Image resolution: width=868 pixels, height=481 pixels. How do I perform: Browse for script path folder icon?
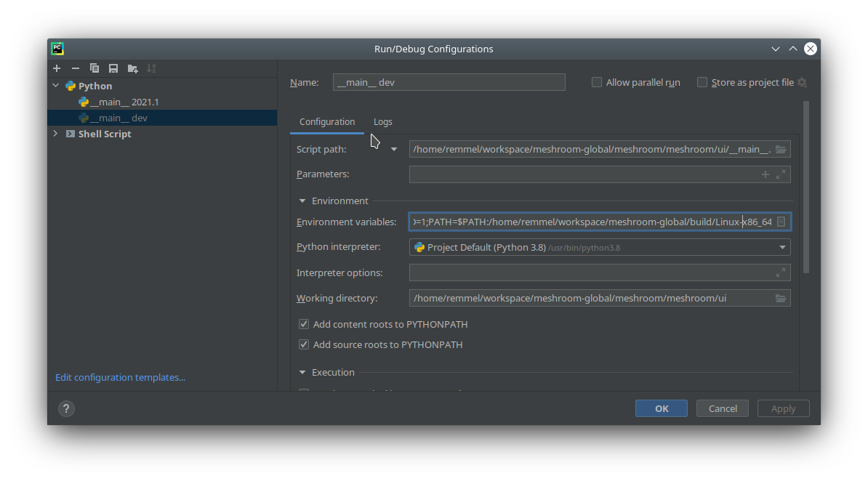click(x=781, y=150)
